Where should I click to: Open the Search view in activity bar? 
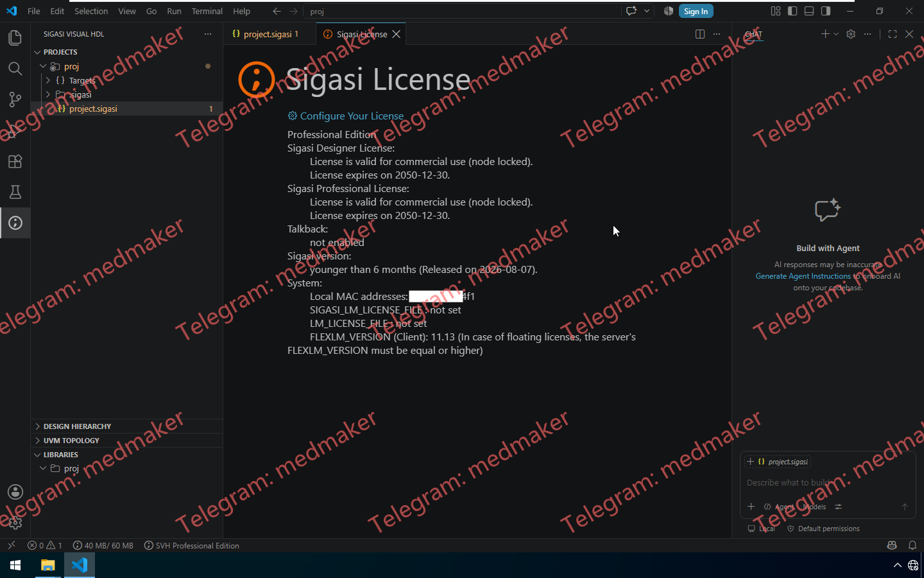(15, 69)
